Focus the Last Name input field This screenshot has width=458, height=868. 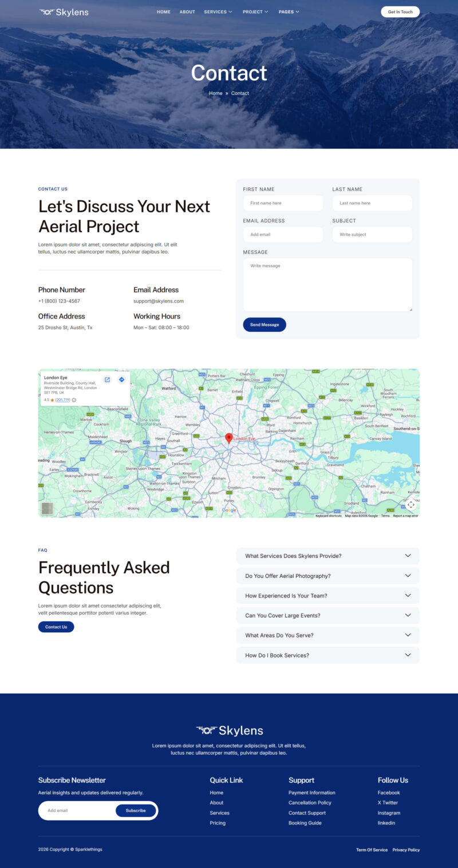pos(372,203)
